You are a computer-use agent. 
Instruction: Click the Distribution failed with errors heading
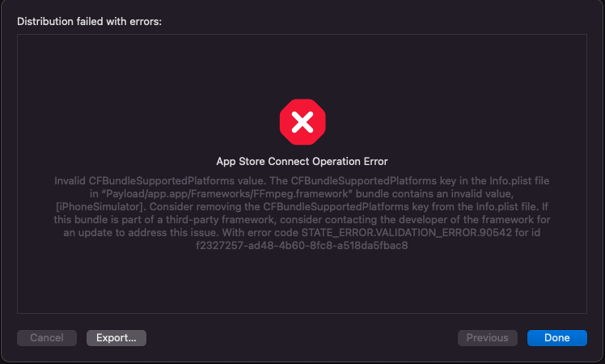89,21
